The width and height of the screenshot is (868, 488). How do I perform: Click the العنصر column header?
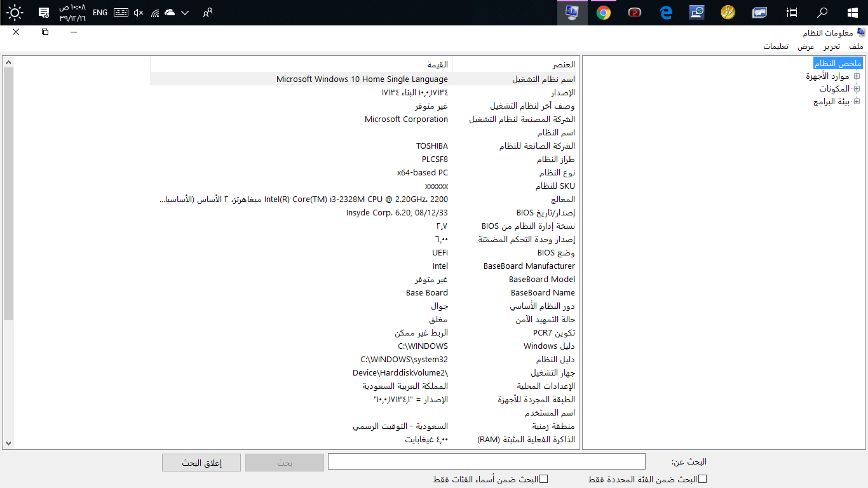(515, 64)
